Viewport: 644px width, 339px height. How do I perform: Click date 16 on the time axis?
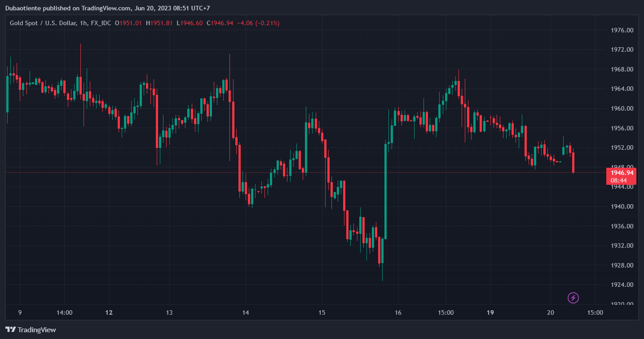coord(398,312)
